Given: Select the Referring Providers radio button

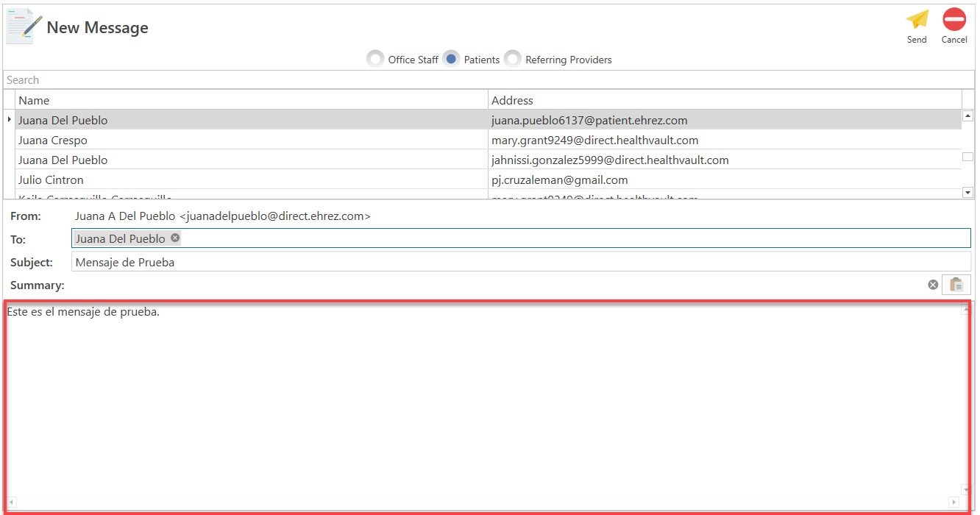Looking at the screenshot, I should [x=513, y=59].
